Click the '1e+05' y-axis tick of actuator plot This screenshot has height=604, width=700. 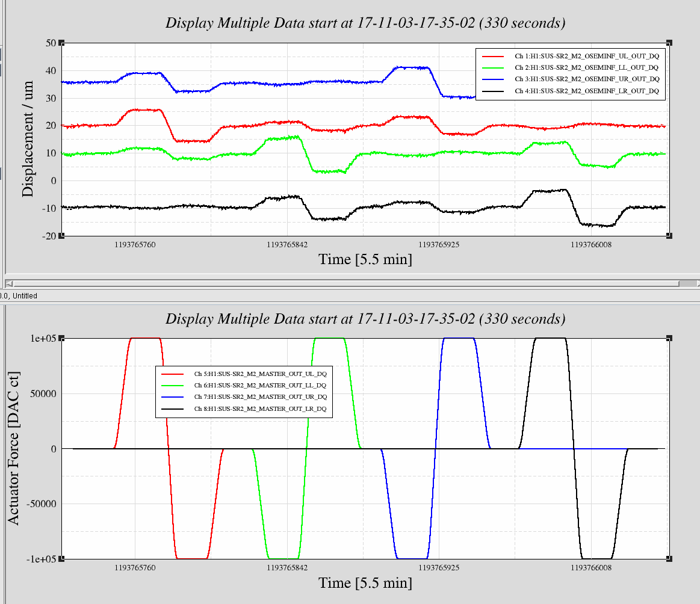pos(43,339)
